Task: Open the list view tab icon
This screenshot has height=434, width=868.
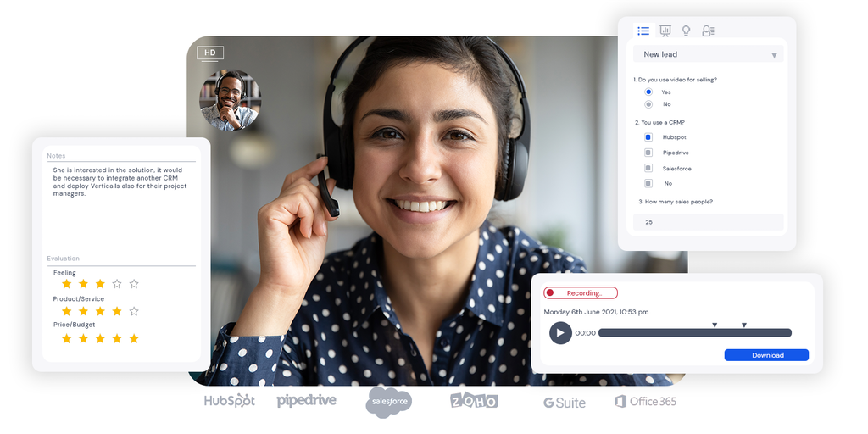Action: (x=643, y=31)
